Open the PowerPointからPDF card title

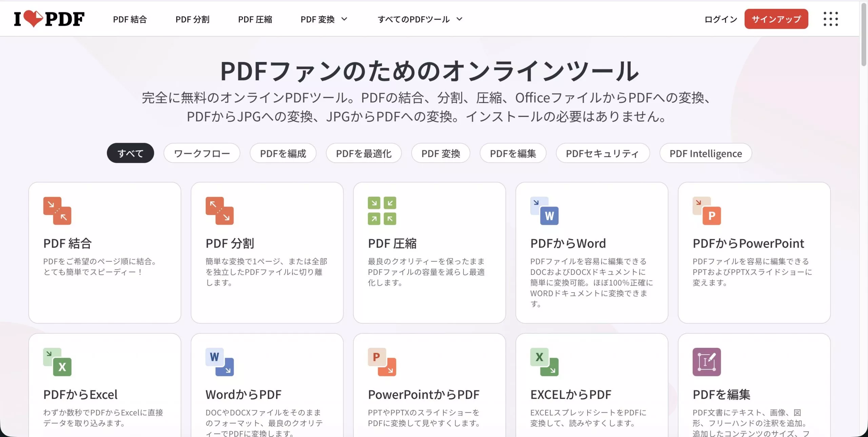[x=424, y=395]
